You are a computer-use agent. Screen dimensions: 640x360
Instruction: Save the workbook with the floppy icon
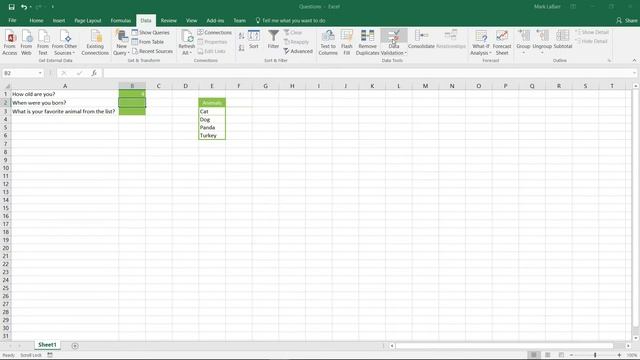(x=11, y=7)
